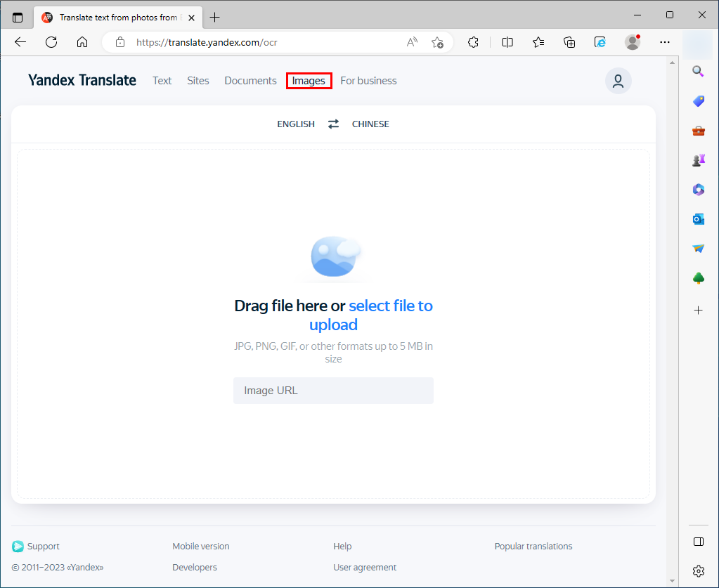Add this page to favorites
Screen dimensions: 719x588
pos(437,42)
